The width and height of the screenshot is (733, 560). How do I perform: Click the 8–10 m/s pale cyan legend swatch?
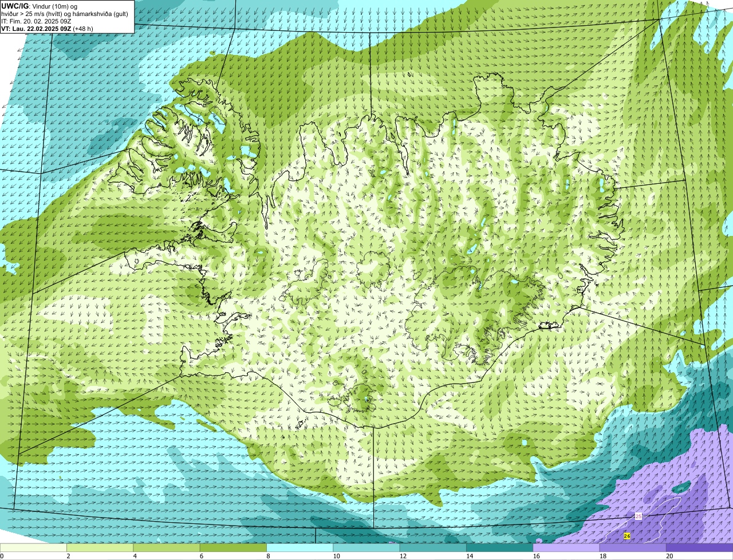click(x=299, y=548)
